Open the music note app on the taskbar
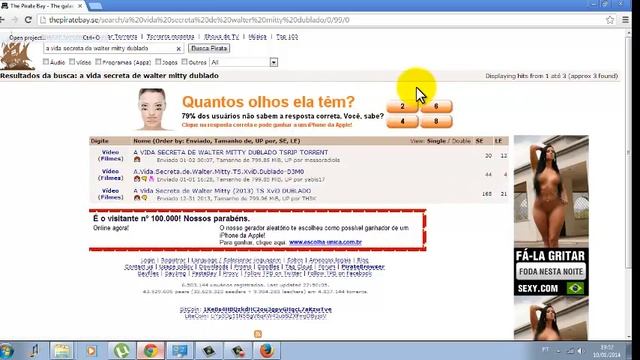Viewport: 640px width, 360px height. pos(34,351)
